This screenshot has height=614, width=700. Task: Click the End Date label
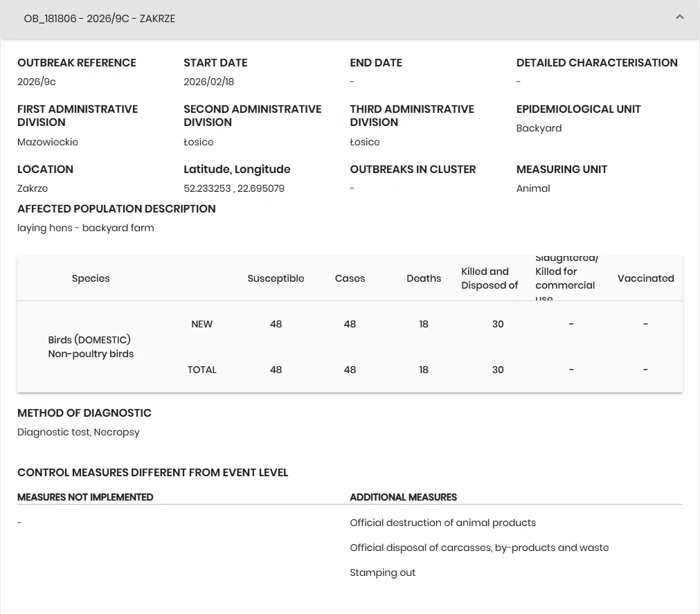tap(376, 63)
